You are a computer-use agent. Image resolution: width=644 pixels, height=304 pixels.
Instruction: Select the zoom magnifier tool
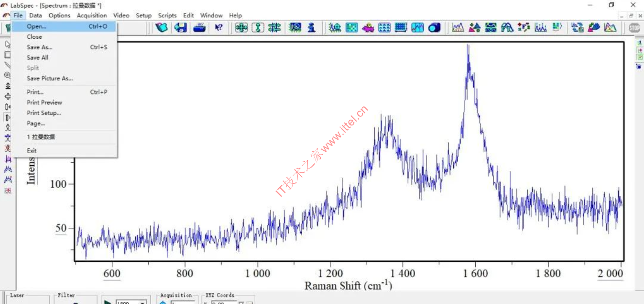coord(7,75)
